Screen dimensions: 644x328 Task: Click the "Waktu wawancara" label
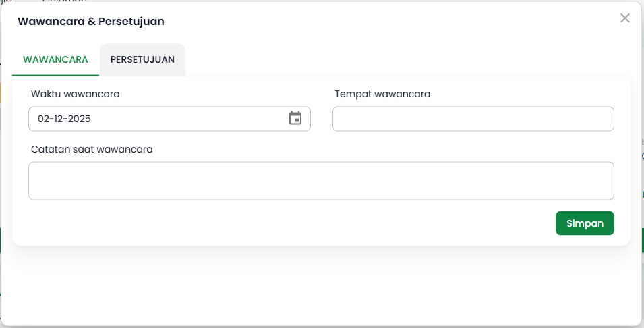76,94
